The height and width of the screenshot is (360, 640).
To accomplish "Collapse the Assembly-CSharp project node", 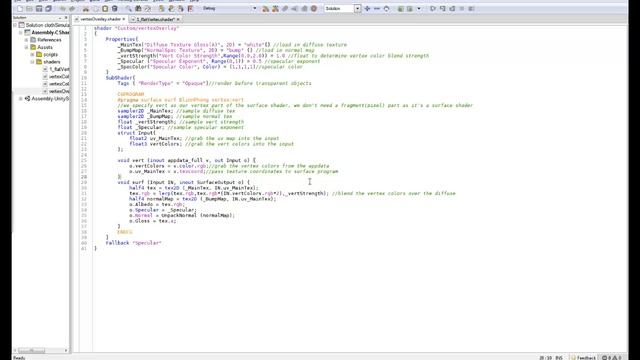I will point(21,32).
